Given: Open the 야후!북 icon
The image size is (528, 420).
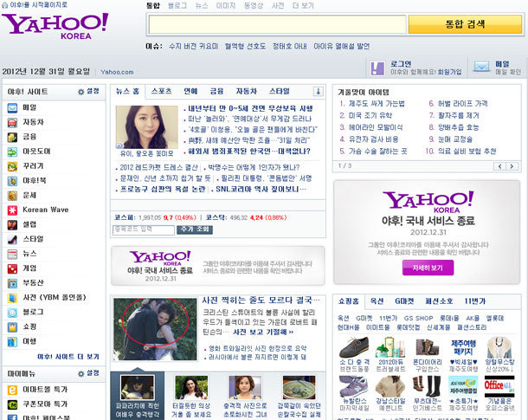Looking at the screenshot, I should (12, 181).
